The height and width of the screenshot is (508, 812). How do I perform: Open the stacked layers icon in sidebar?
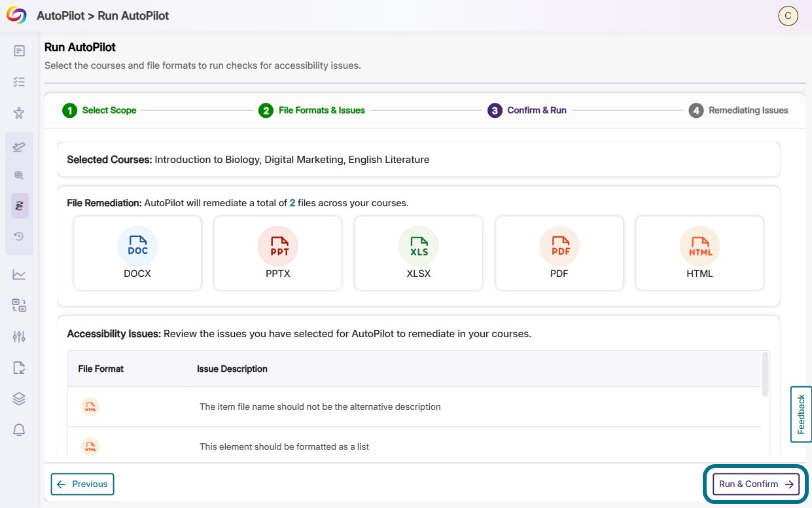19,399
